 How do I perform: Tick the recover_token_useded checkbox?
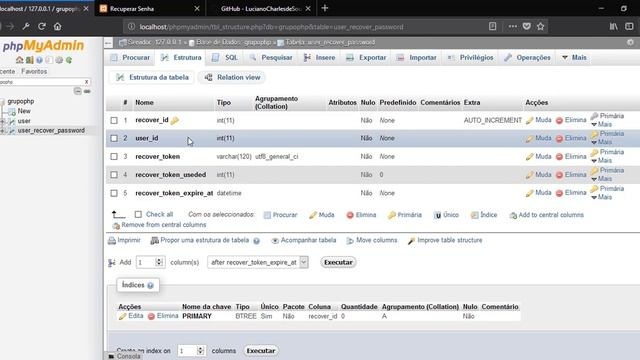pyautogui.click(x=114, y=175)
